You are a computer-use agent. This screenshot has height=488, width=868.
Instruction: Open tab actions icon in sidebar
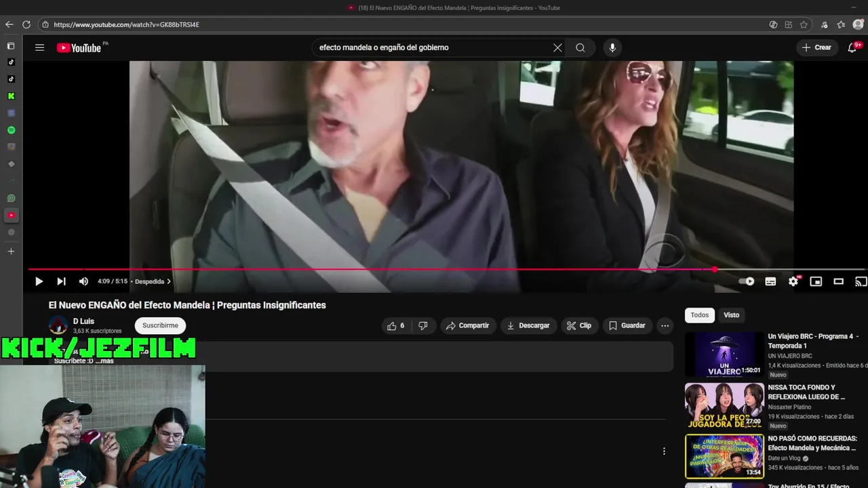click(x=11, y=46)
